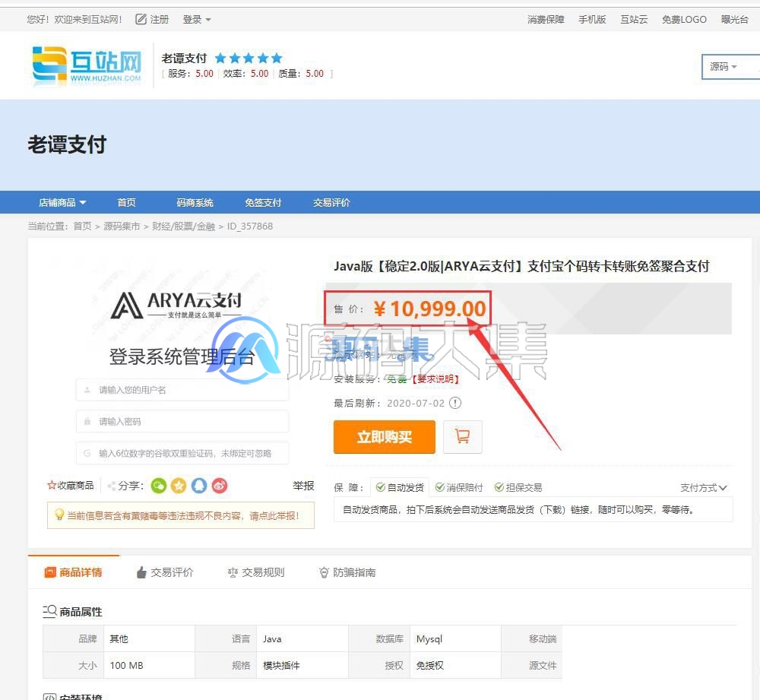760x700 pixels.
Task: Click the illegal content report notice
Action: (181, 515)
